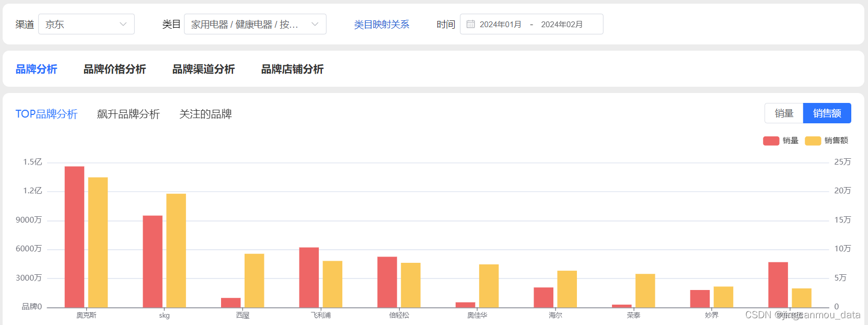Open the 类目映射关系 link
This screenshot has width=868, height=325.
coord(381,25)
